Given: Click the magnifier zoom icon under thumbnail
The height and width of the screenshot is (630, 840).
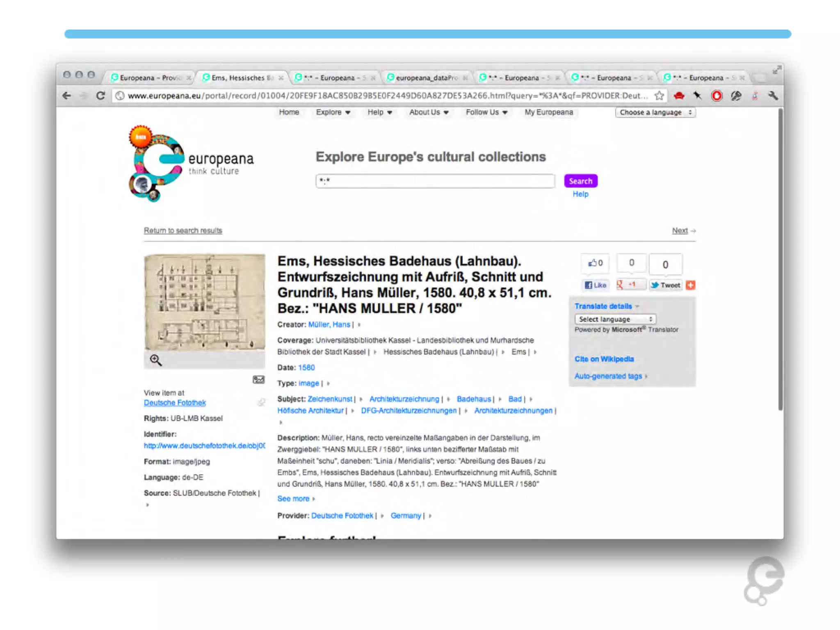Looking at the screenshot, I should [155, 360].
